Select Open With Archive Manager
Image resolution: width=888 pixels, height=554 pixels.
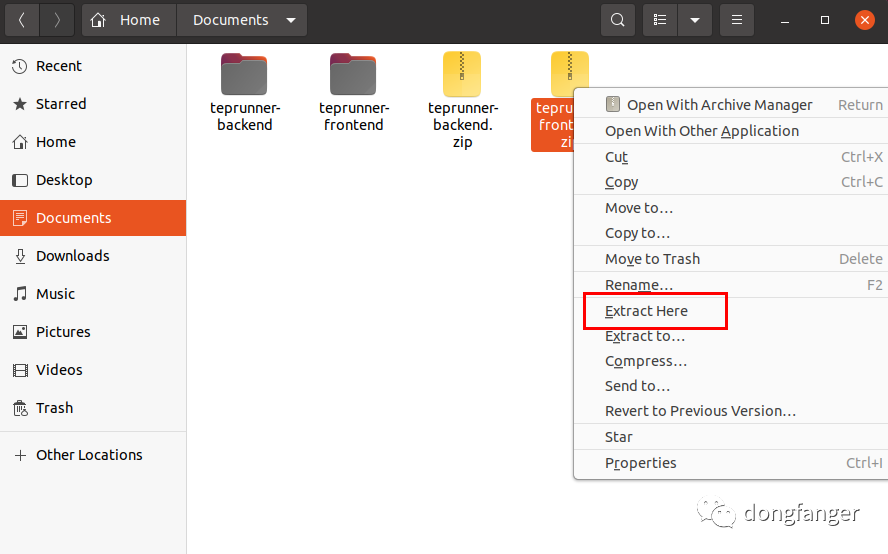(719, 105)
